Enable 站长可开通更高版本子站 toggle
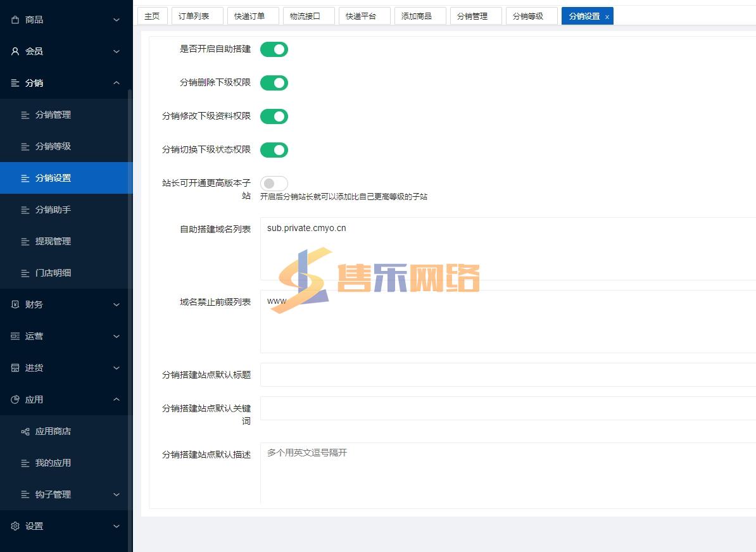This screenshot has width=756, height=552. [274, 184]
